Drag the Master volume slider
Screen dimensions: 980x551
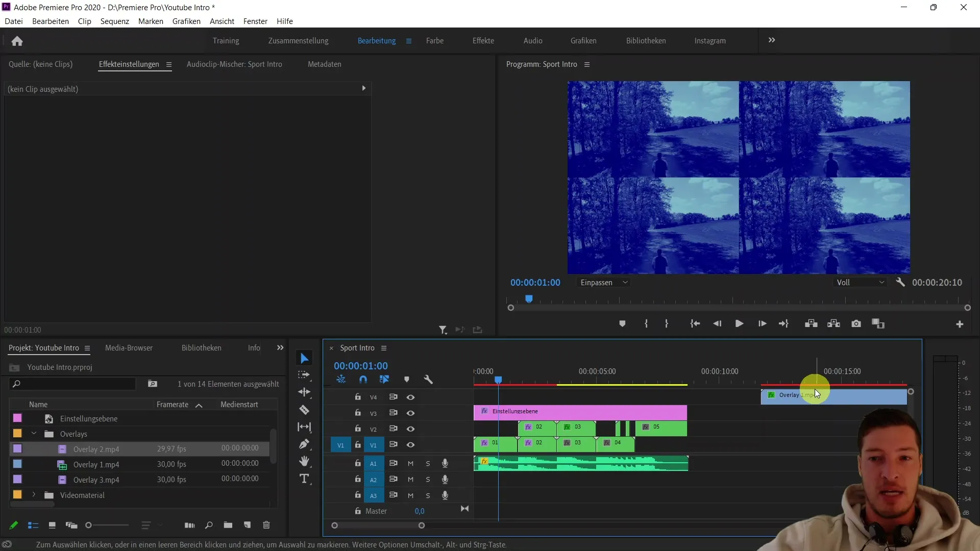click(420, 511)
